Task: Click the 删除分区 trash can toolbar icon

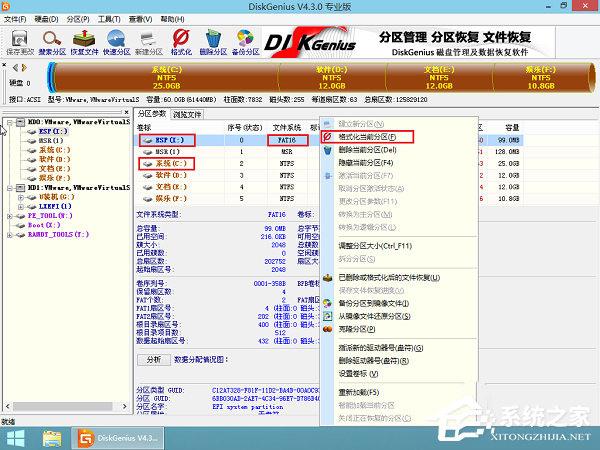Action: coord(213,40)
